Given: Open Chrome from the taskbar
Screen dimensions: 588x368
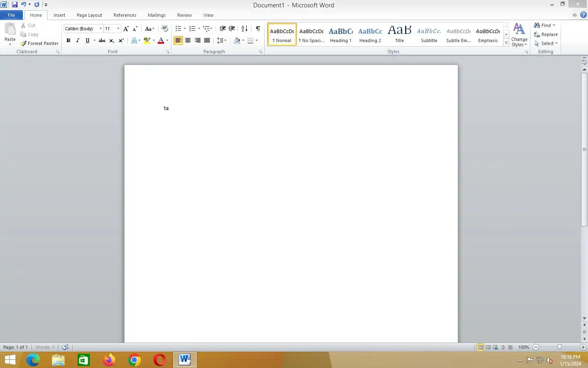Looking at the screenshot, I should pos(134,360).
